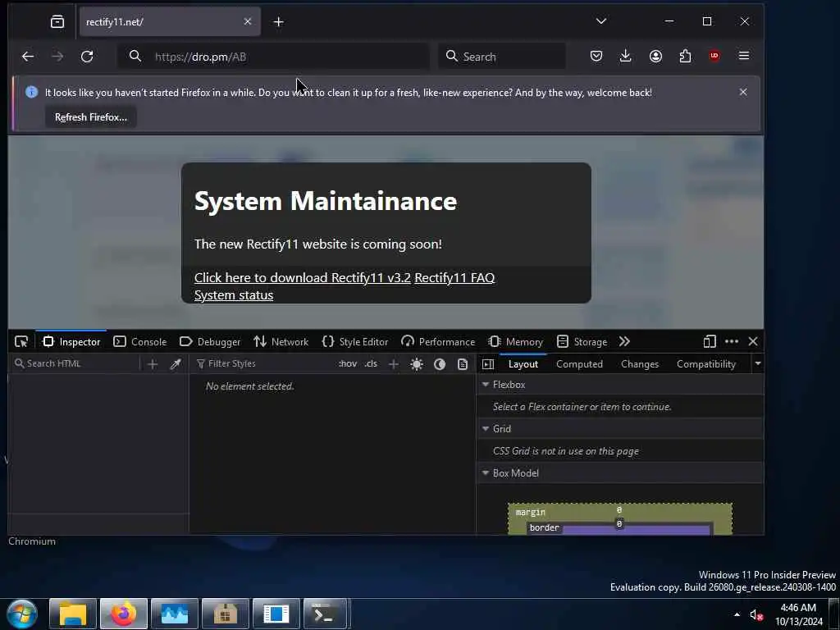This screenshot has height=630, width=840.
Task: Switch to the Network tab
Action: point(281,342)
